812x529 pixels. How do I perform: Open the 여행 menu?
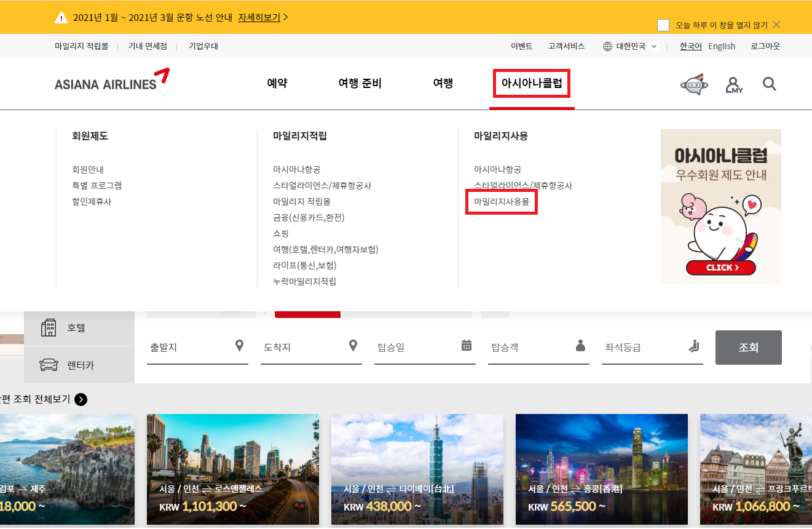(443, 84)
